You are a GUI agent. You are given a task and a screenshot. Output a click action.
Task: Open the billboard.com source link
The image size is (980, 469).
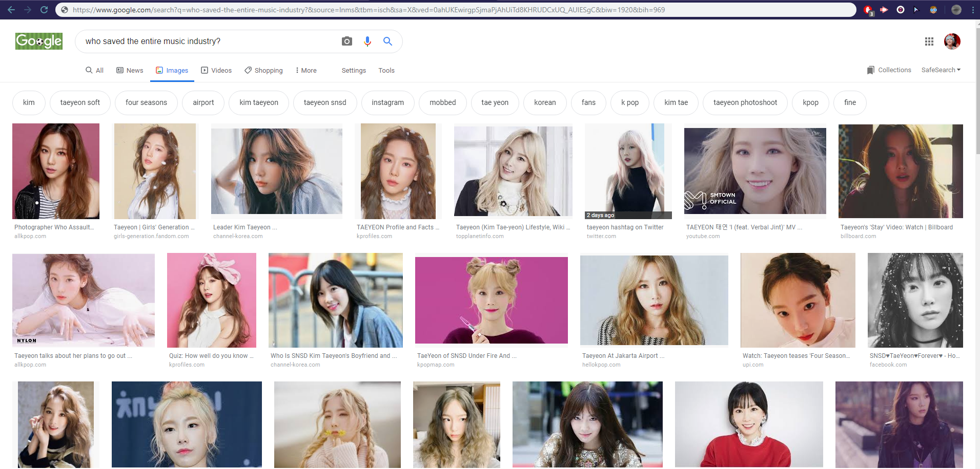pyautogui.click(x=858, y=237)
